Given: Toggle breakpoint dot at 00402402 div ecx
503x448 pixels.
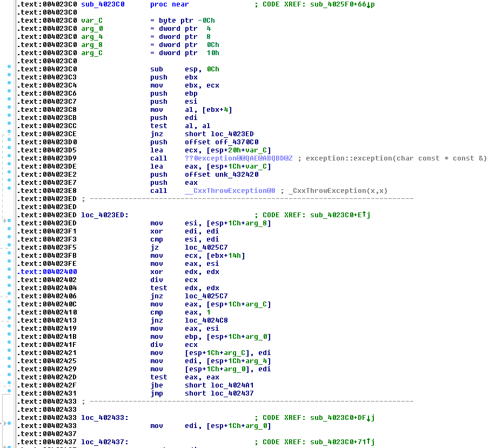Looking at the screenshot, I should pos(9,280).
